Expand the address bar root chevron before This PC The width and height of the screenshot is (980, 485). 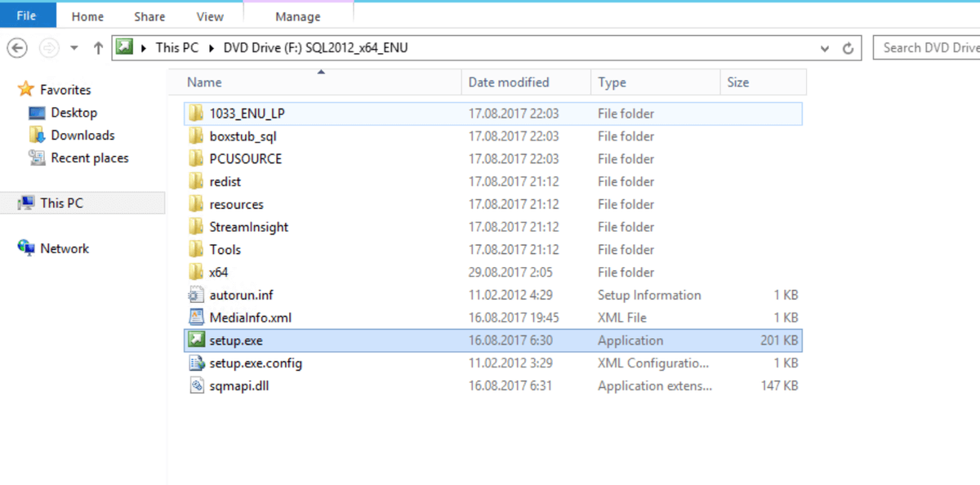point(144,48)
